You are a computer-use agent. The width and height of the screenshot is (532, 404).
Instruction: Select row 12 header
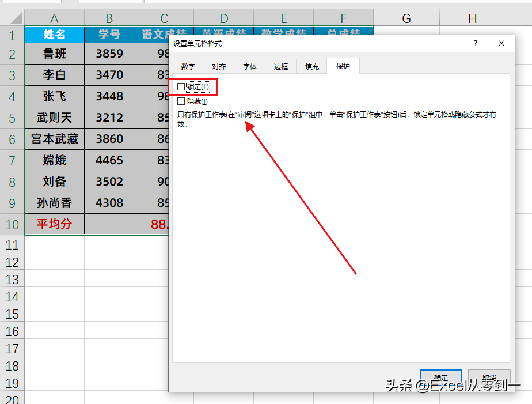click(12, 262)
